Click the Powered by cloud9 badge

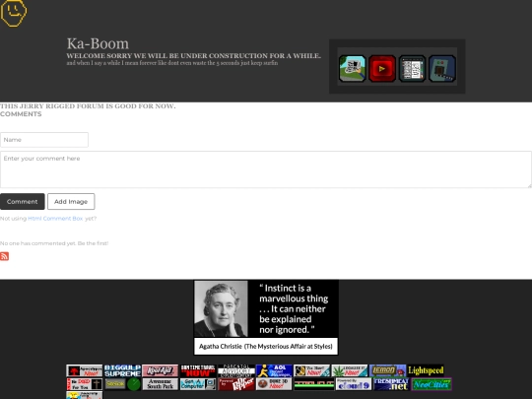pos(354,384)
